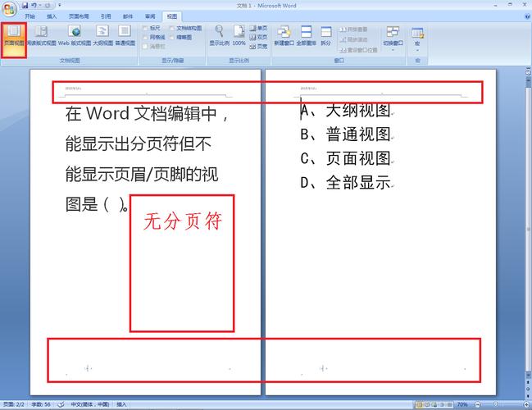Choose 单页 one page zoom
The height and width of the screenshot is (410, 532).
[258, 28]
